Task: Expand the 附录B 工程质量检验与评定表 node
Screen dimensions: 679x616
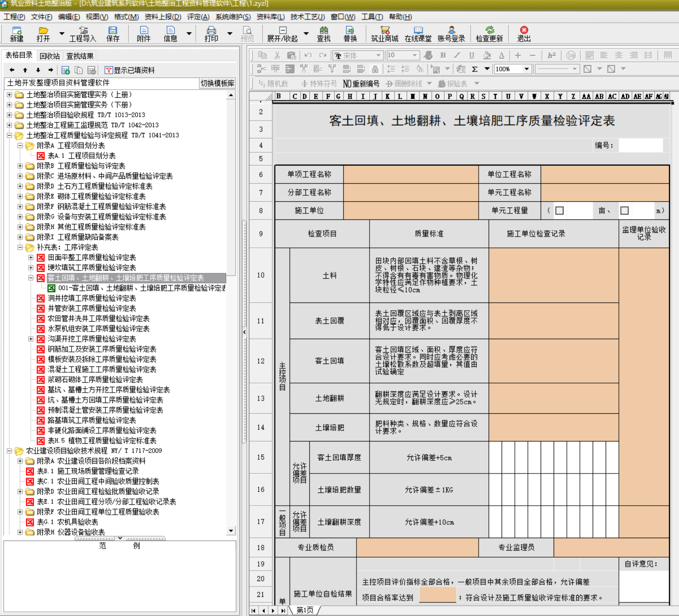Action: (20, 166)
